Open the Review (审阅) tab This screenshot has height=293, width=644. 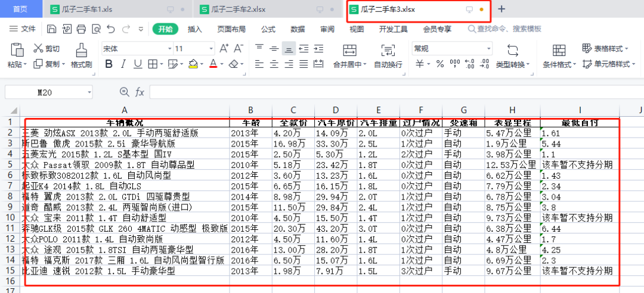[327, 29]
